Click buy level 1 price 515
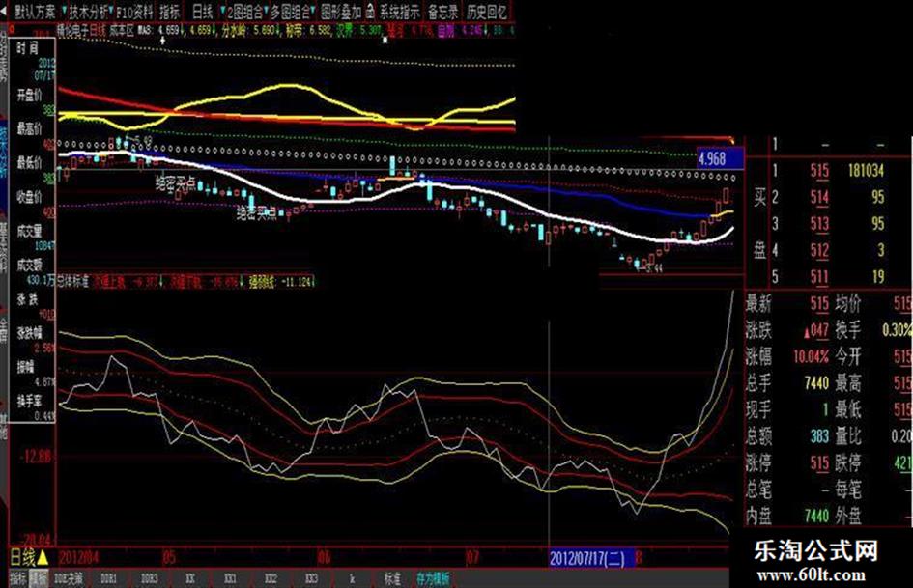The image size is (913, 588). tap(819, 171)
